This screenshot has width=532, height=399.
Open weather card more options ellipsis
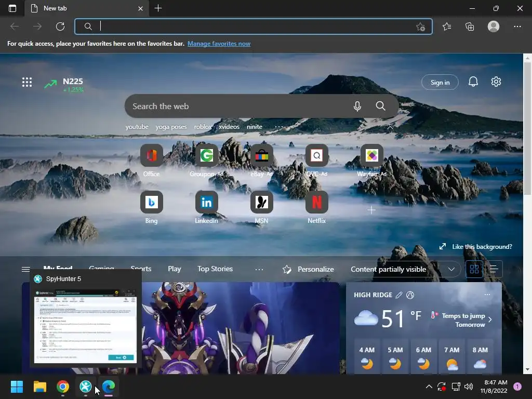tap(487, 295)
